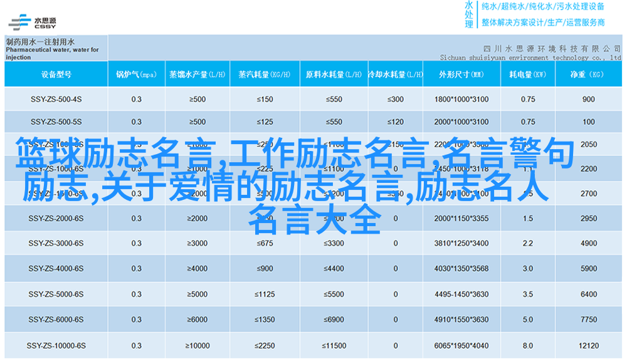Select the 冷却水耗量(L/H) column header

click(x=395, y=75)
